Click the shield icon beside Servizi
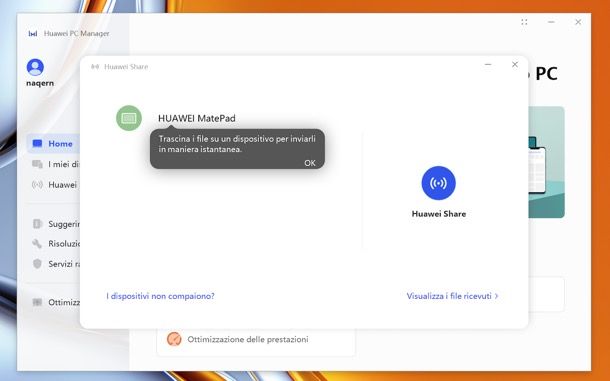Image resolution: width=610 pixels, height=381 pixels. 37,264
